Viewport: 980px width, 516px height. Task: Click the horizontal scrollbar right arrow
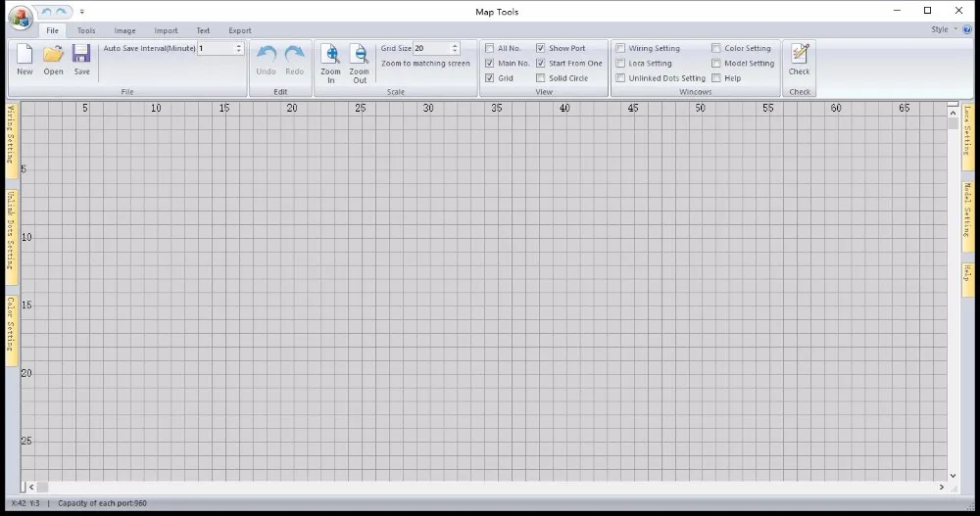[x=941, y=487]
